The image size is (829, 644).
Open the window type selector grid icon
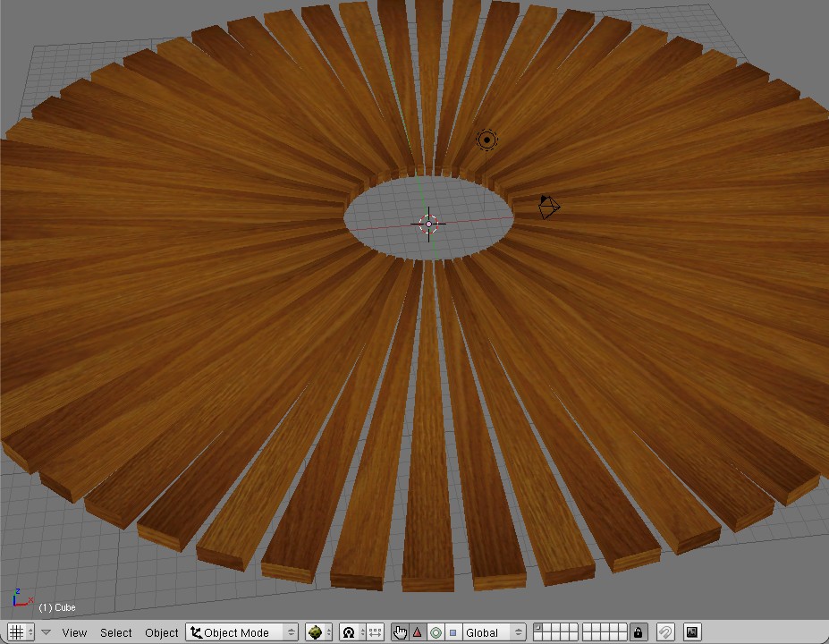(x=21, y=631)
